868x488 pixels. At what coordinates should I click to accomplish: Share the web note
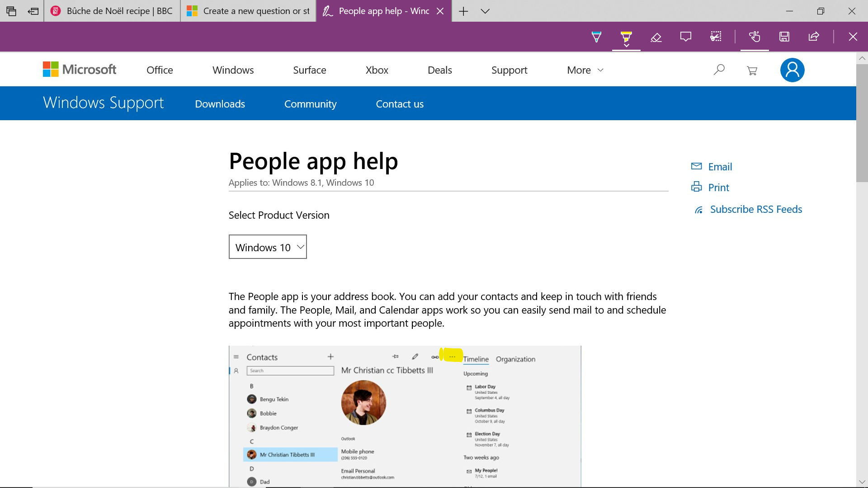click(814, 37)
